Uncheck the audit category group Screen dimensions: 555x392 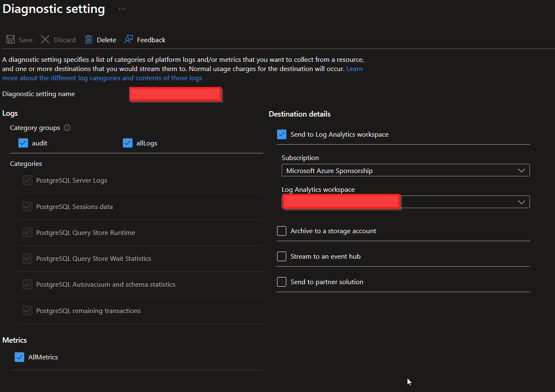pos(23,143)
